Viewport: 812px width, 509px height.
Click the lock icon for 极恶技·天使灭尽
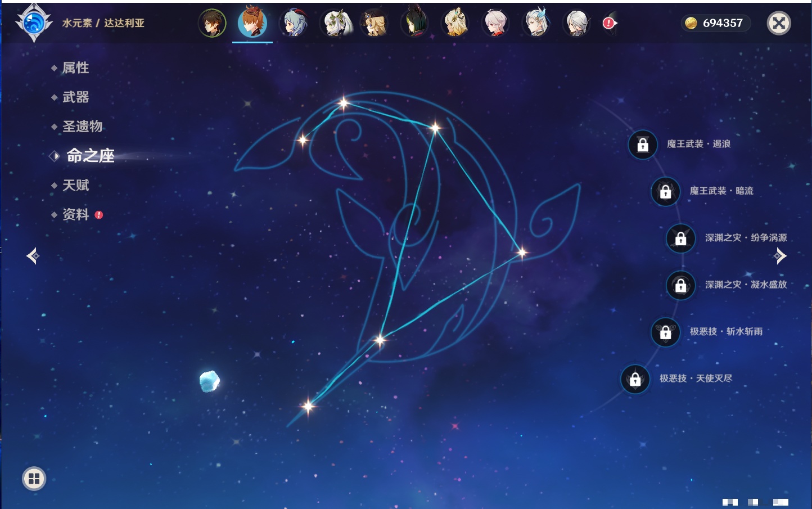click(635, 379)
